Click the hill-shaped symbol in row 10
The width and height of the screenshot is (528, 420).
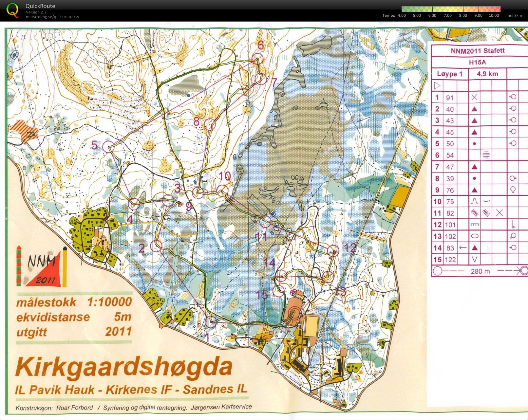click(x=474, y=201)
